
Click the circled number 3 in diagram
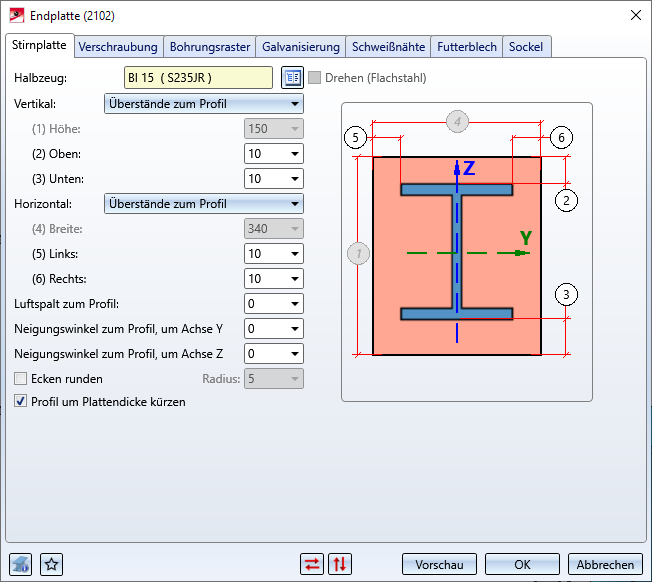pyautogui.click(x=566, y=294)
